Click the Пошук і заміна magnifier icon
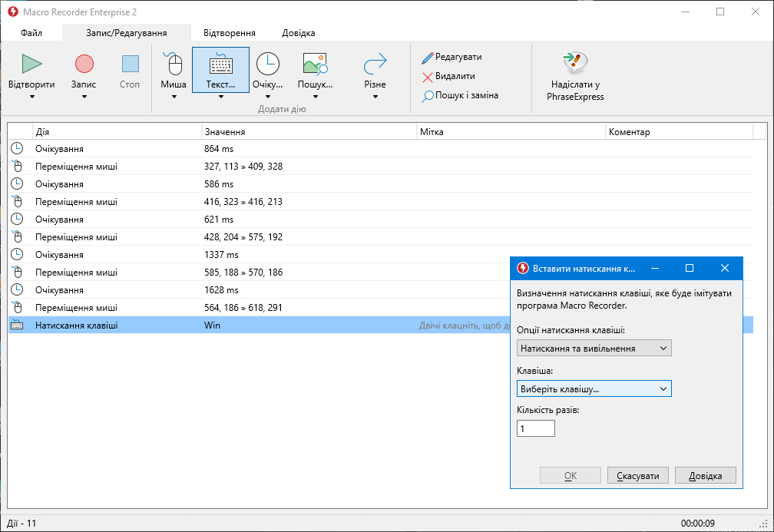Screen dimensions: 774x532 [428, 96]
